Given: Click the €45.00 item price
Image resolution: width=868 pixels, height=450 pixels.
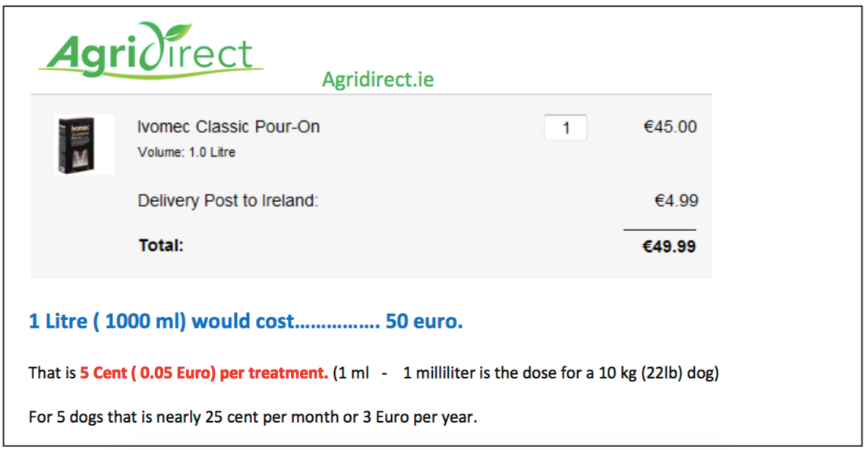Looking at the screenshot, I should (x=670, y=127).
